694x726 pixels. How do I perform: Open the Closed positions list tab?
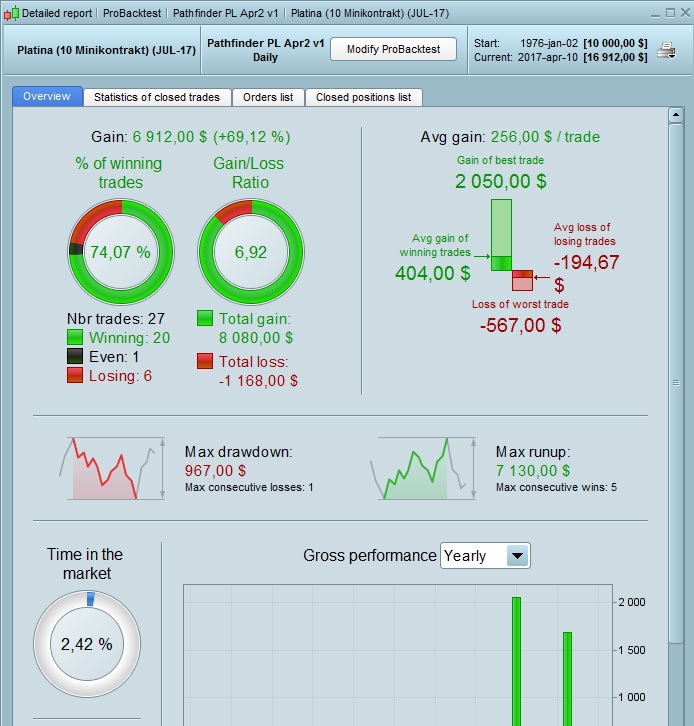pos(363,97)
